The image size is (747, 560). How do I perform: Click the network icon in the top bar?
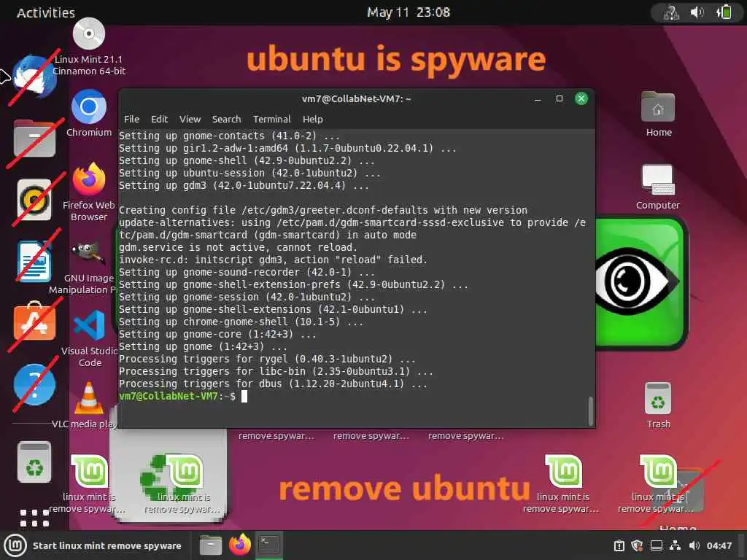(x=671, y=12)
